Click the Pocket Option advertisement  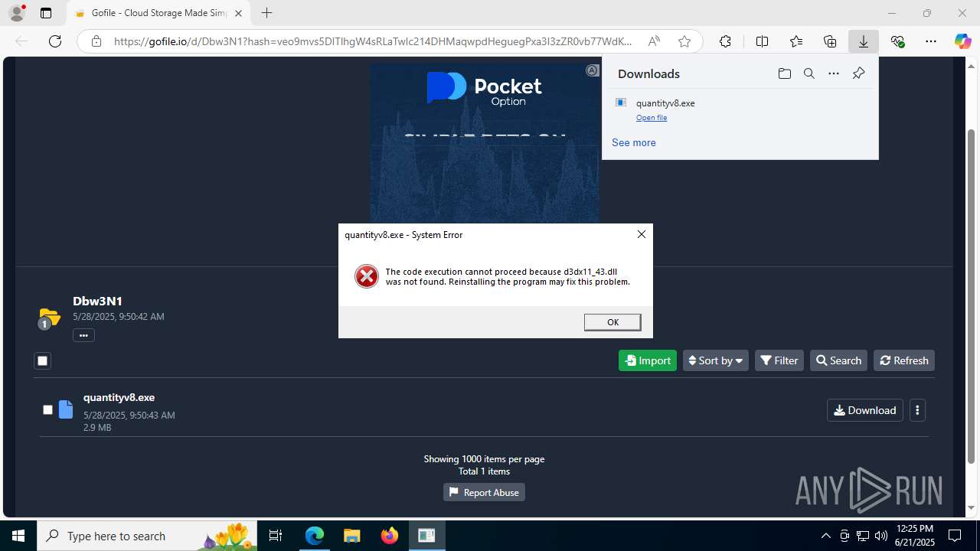[485, 143]
